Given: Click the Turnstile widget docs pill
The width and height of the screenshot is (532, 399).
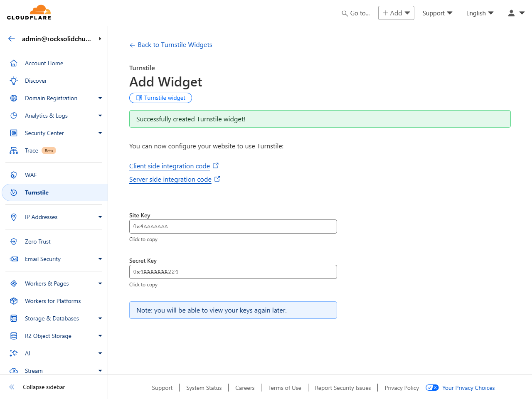Looking at the screenshot, I should 160,98.
